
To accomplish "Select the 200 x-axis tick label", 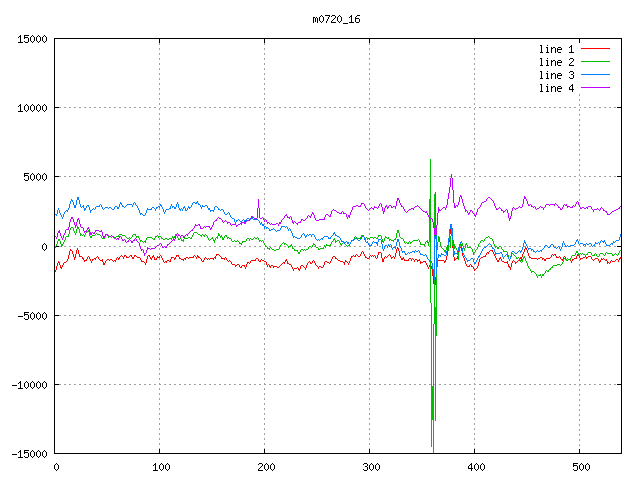I will pyautogui.click(x=265, y=467).
